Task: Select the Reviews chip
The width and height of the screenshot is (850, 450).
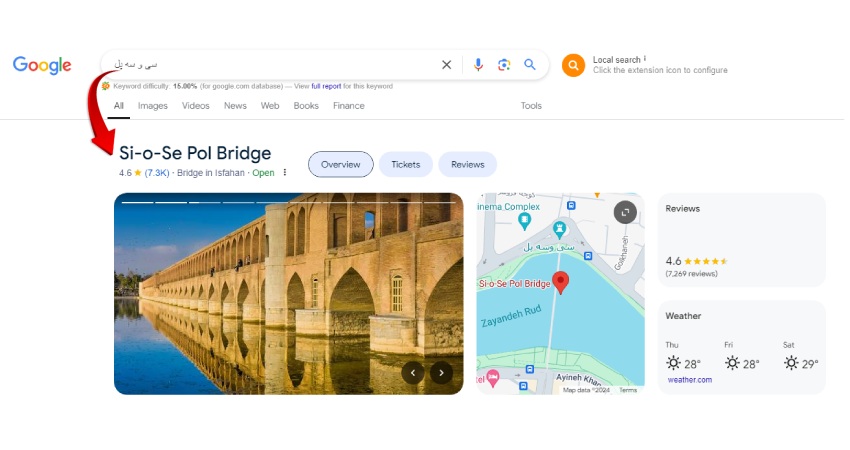Action: (x=467, y=164)
